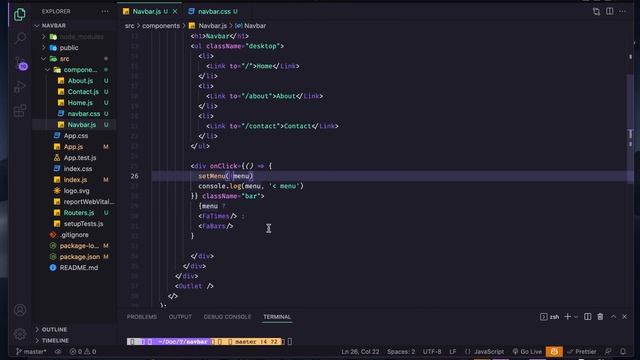Open App.test.js file
Screen dimensions: 640x360
pos(80,158)
